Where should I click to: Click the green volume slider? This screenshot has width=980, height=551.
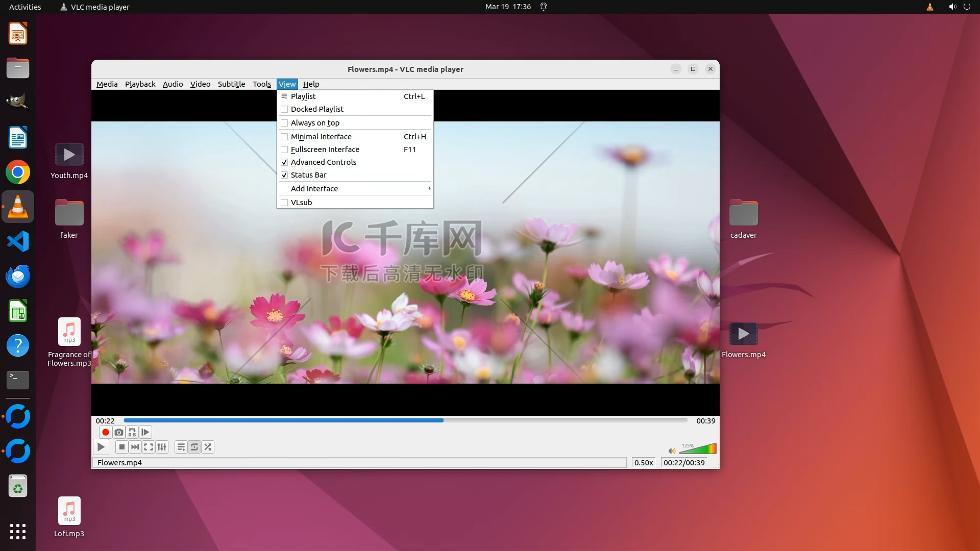[698, 449]
